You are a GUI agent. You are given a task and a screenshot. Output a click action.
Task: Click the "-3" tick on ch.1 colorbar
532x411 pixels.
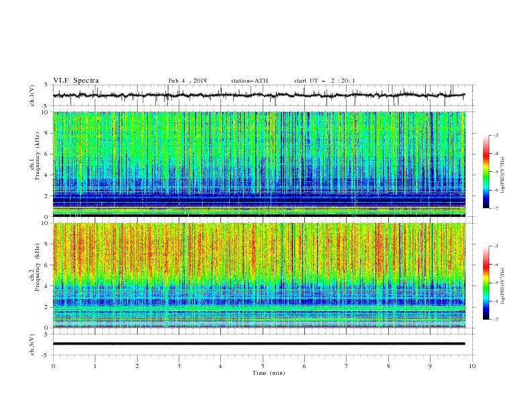[496, 135]
